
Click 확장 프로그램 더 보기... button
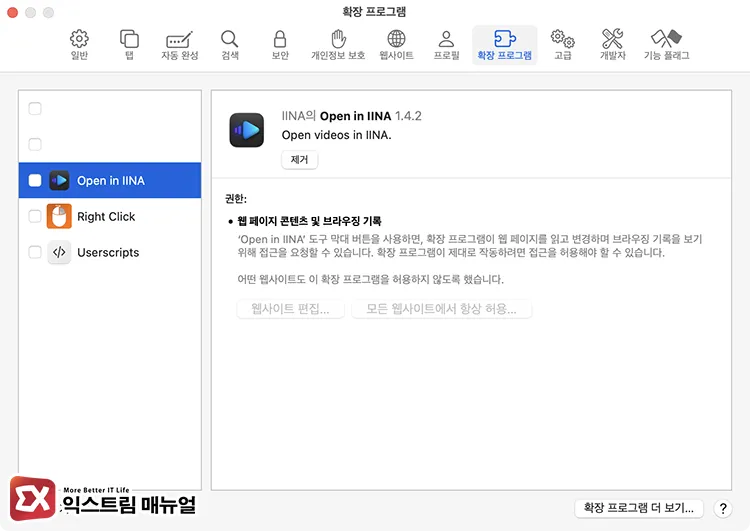pos(639,508)
